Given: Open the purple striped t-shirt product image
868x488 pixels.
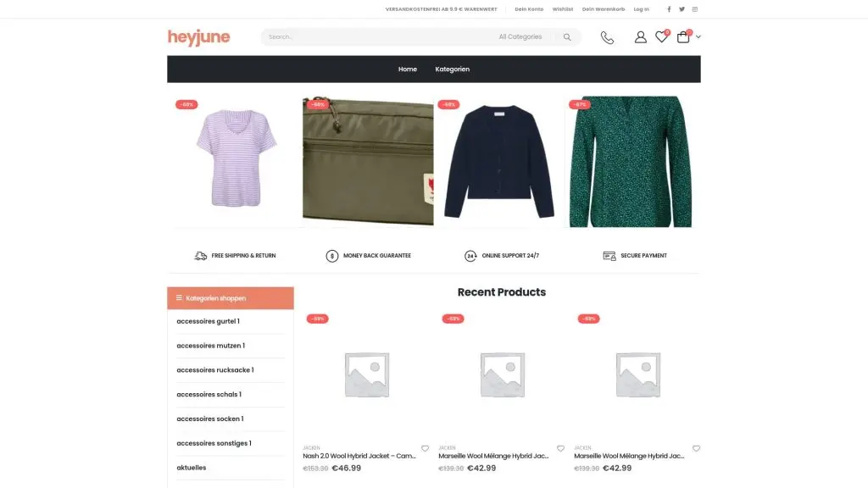Looking at the screenshot, I should (x=236, y=161).
